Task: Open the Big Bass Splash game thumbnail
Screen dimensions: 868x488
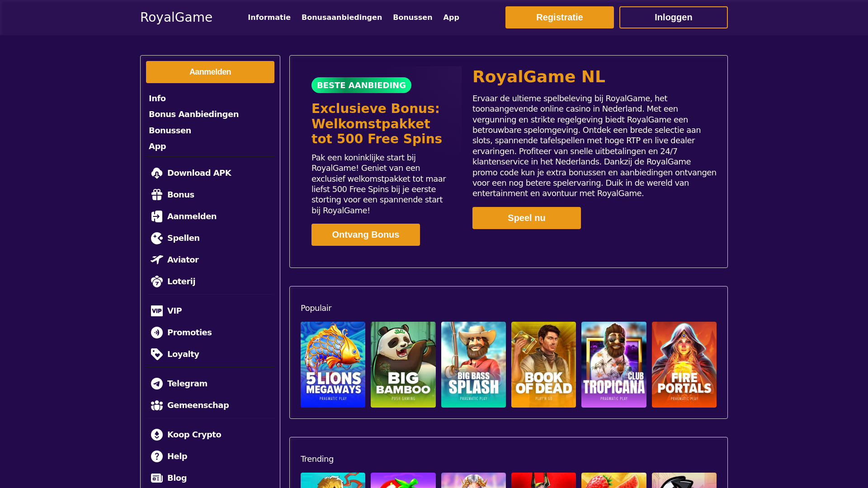Action: pyautogui.click(x=473, y=365)
